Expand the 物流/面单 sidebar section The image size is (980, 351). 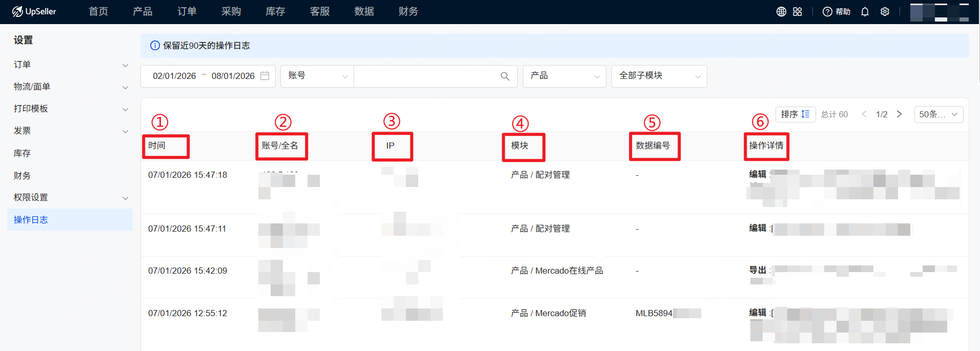[125, 87]
